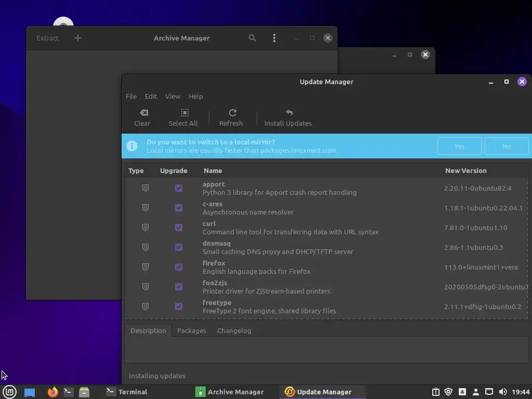Uncheck the curl upgrade checkbox
This screenshot has width=532, height=399.
coord(179,228)
